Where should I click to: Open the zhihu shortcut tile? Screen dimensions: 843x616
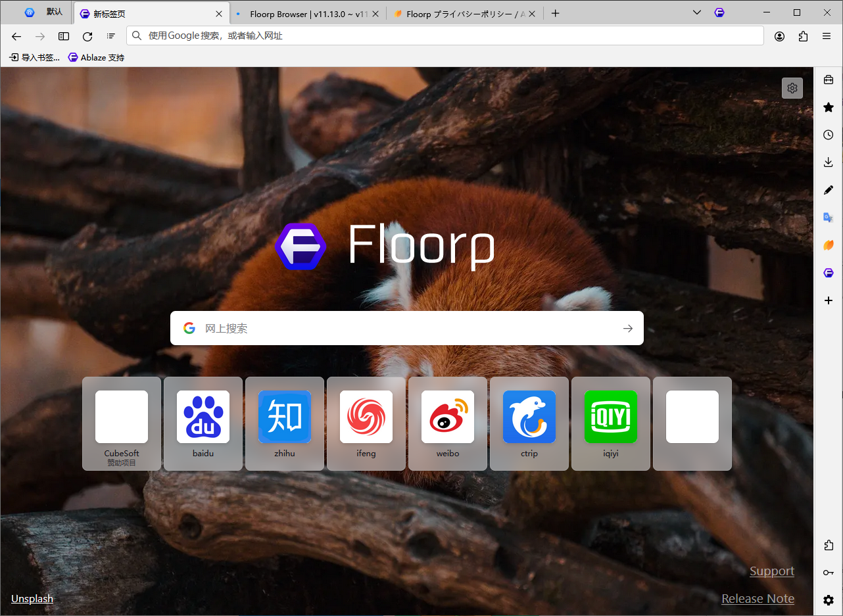coord(285,423)
